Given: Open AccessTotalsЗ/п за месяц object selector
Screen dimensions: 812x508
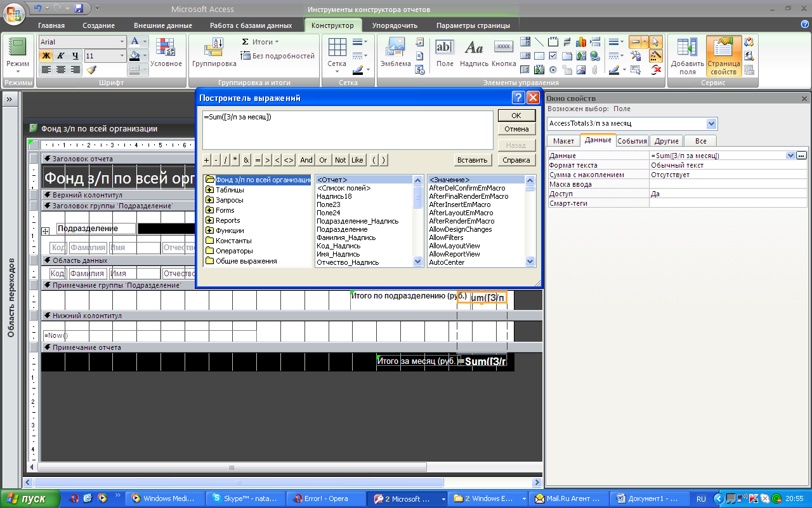Looking at the screenshot, I should coord(712,123).
